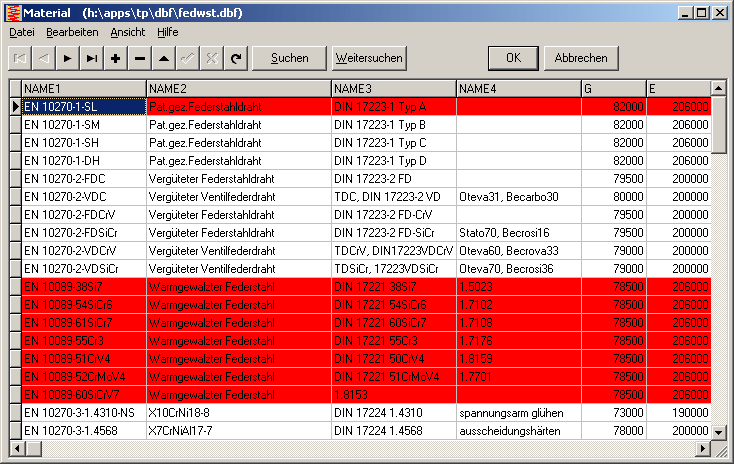Image resolution: width=734 pixels, height=464 pixels.
Task: Click the edit record triangle icon
Action: click(x=164, y=58)
